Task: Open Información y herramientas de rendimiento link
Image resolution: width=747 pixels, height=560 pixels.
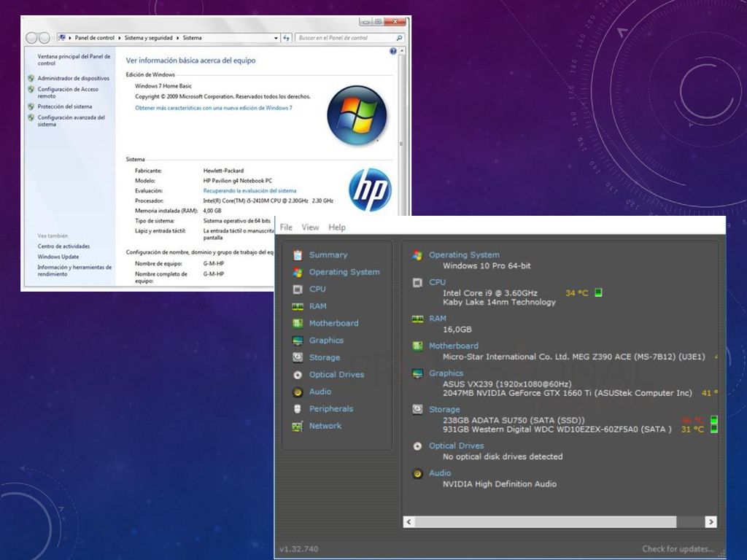Action: tap(75, 271)
